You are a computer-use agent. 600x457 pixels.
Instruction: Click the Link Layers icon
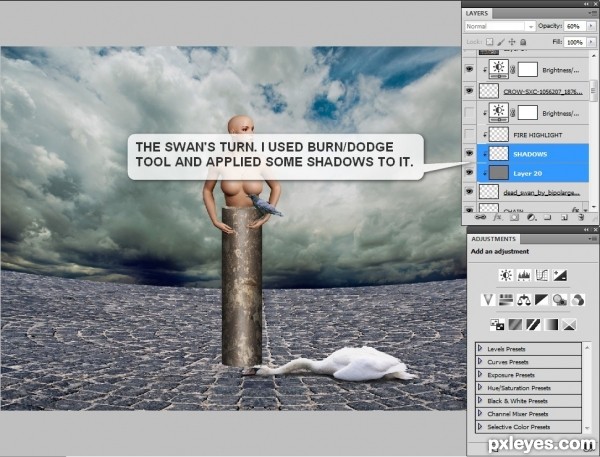coord(480,217)
